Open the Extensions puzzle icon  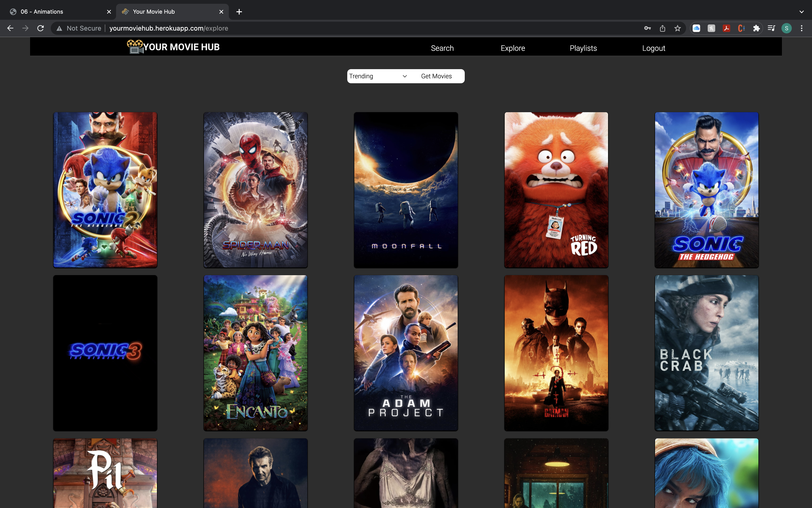(x=756, y=28)
